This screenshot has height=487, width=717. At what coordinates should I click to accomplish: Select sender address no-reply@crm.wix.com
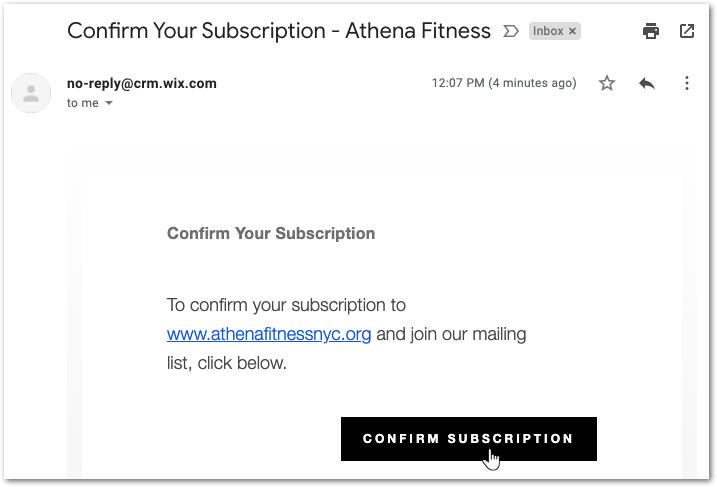click(x=142, y=84)
